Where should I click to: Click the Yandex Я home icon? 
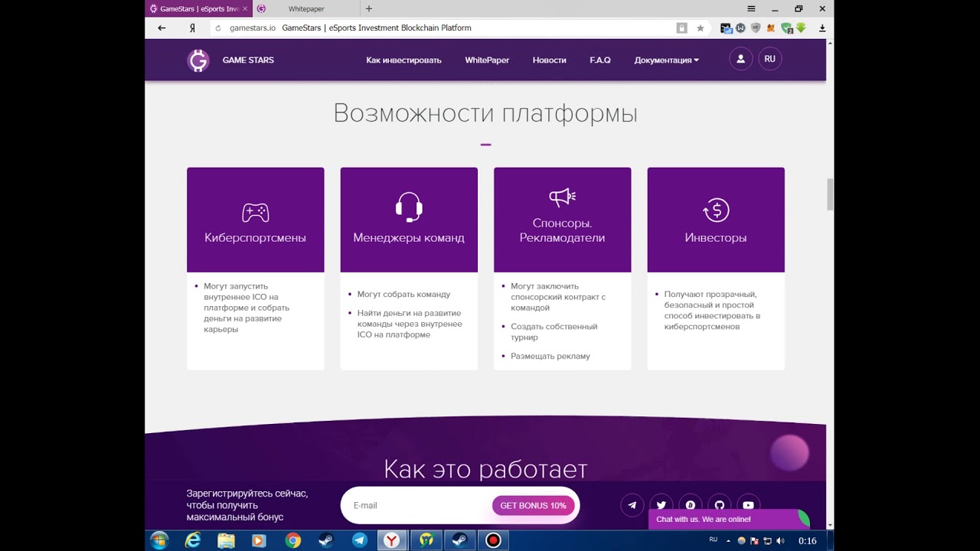(192, 28)
